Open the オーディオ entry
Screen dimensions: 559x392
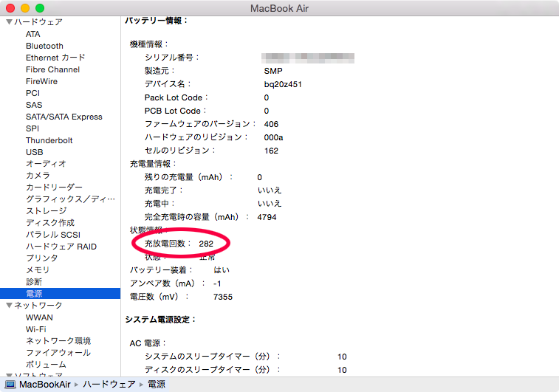(46, 164)
